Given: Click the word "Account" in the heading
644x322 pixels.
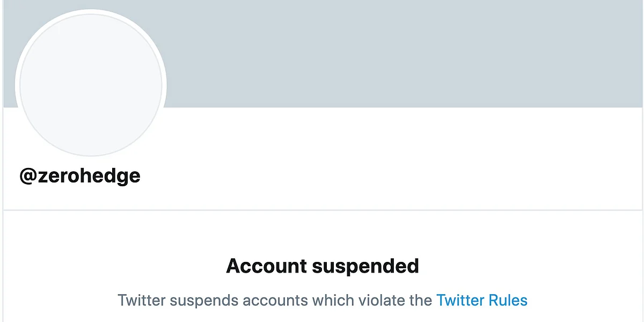Looking at the screenshot, I should click(x=266, y=266).
